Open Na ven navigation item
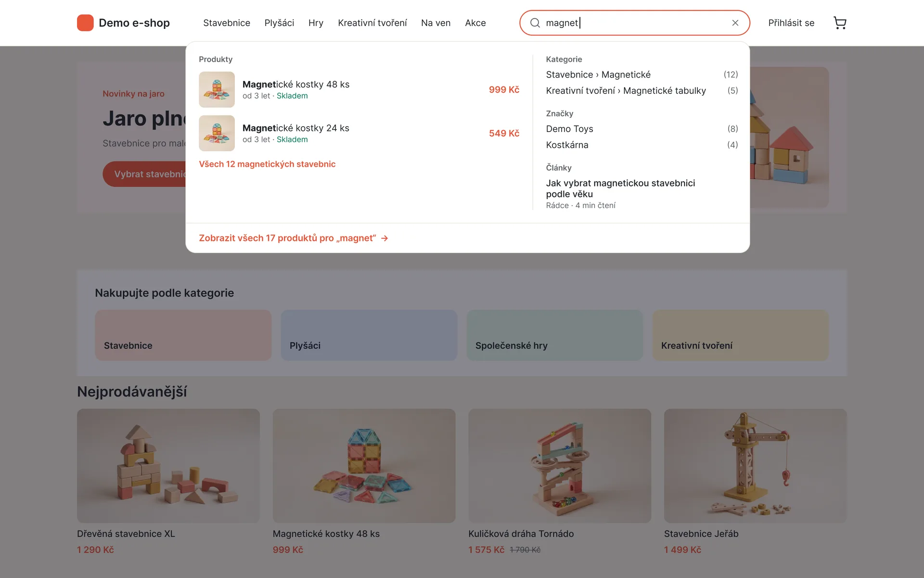This screenshot has width=924, height=578. (x=436, y=23)
